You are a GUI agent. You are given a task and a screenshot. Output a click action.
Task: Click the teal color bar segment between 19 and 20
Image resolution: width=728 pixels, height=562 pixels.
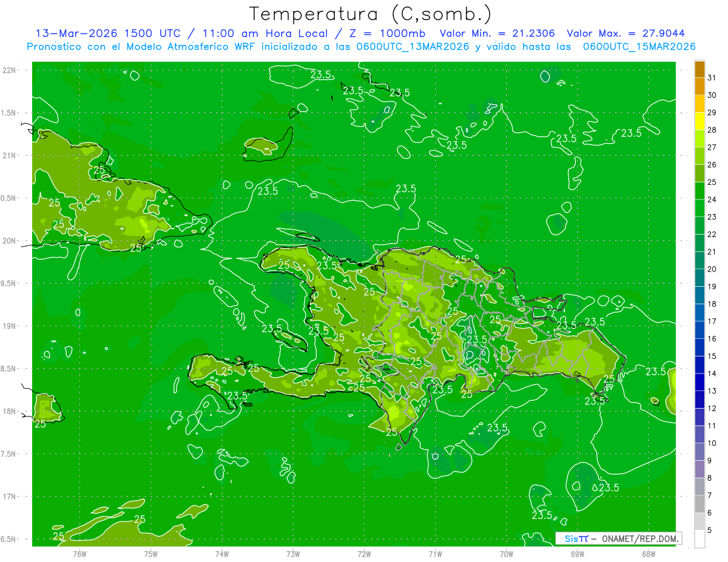pyautogui.click(x=699, y=278)
